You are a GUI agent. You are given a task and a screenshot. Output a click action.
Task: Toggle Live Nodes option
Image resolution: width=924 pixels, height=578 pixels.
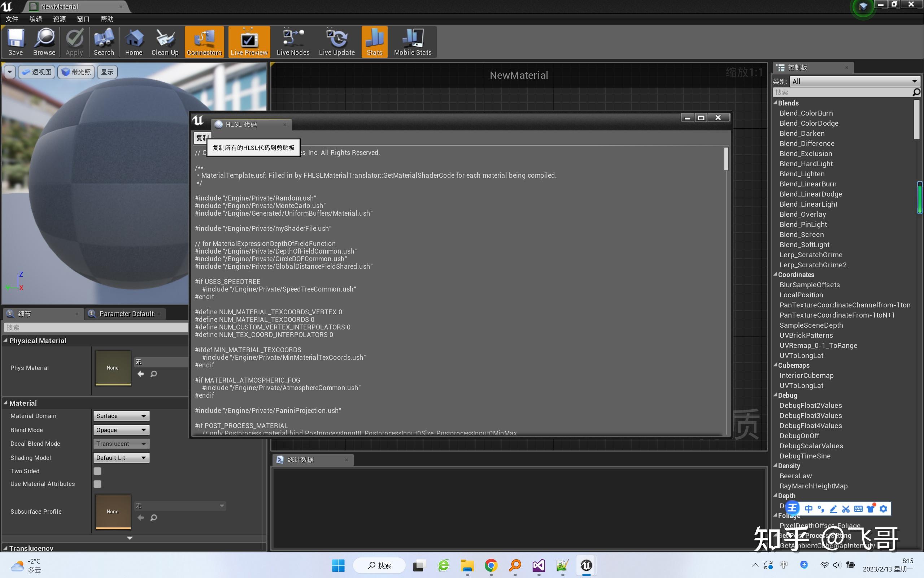tap(293, 42)
